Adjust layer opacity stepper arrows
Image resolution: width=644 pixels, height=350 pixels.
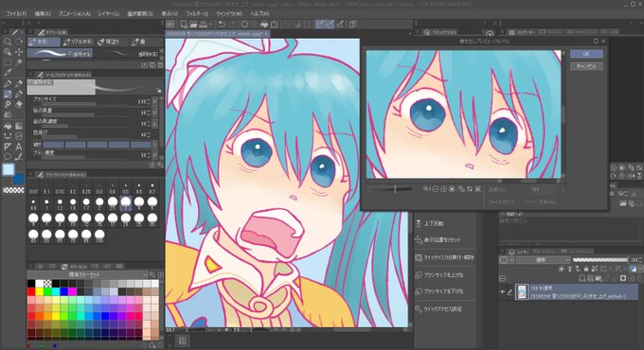click(640, 260)
